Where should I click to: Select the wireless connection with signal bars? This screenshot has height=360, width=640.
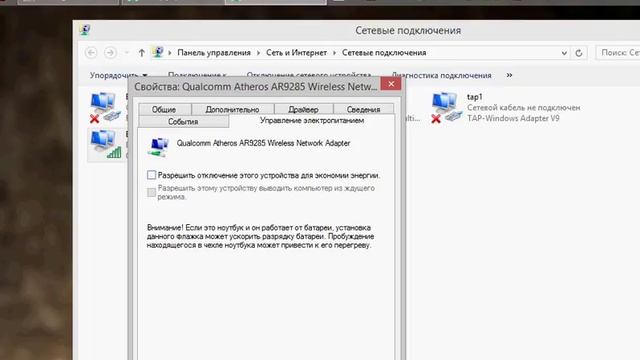pyautogui.click(x=106, y=144)
